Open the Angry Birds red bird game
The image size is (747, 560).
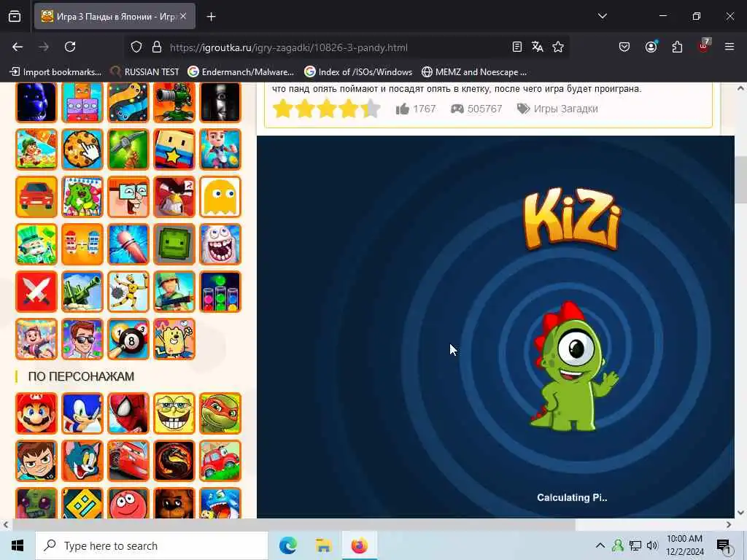(x=174, y=197)
